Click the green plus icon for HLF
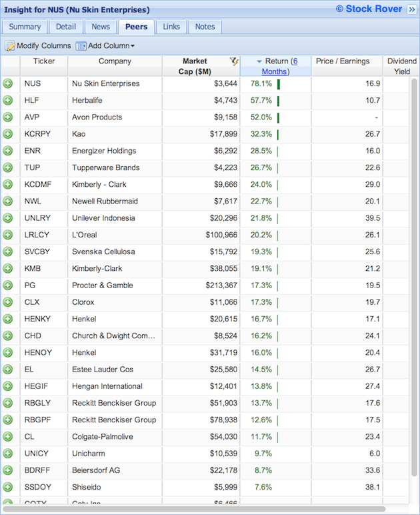420x515 pixels. click(x=7, y=100)
